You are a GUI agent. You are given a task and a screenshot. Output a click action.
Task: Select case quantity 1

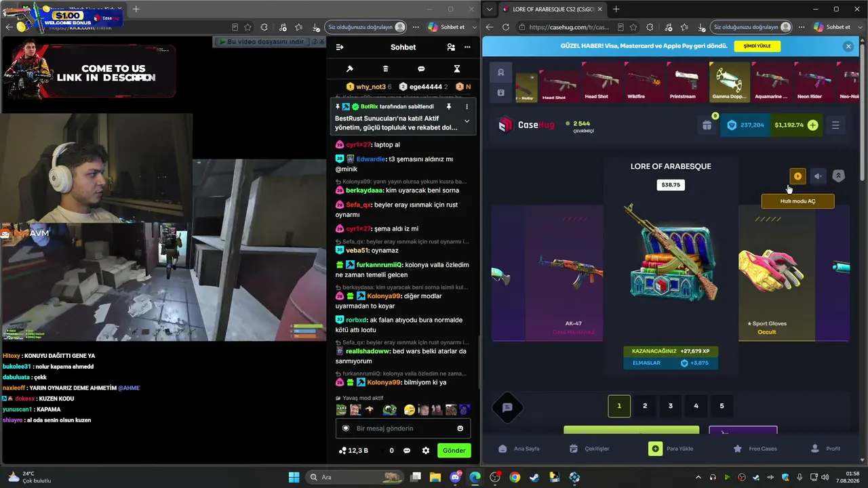(x=619, y=406)
